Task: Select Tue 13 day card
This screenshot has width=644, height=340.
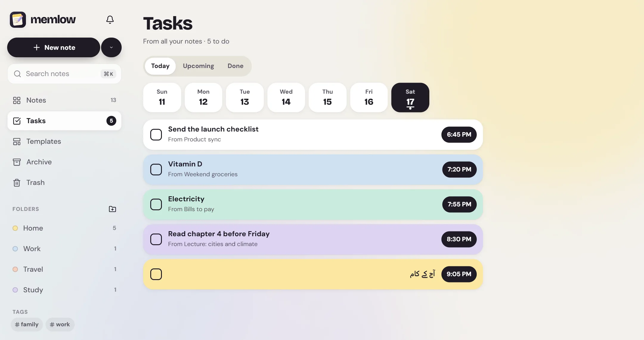Action: click(245, 98)
